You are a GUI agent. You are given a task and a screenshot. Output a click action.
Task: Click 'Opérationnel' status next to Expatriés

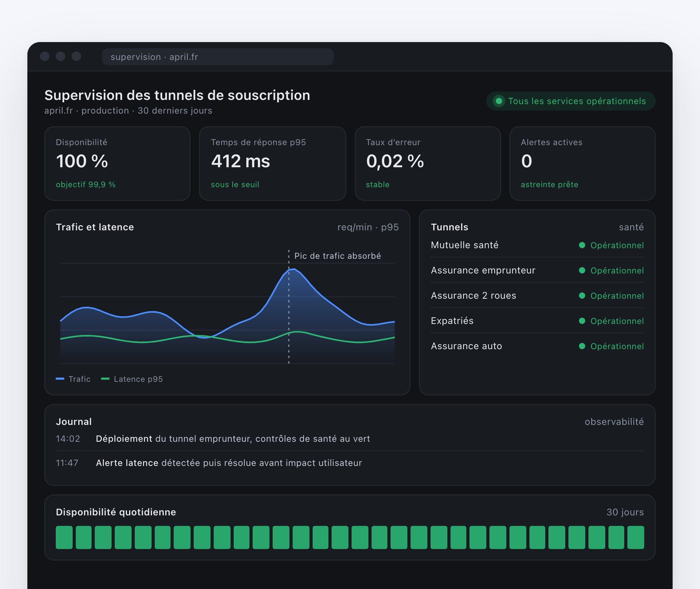pyautogui.click(x=617, y=321)
